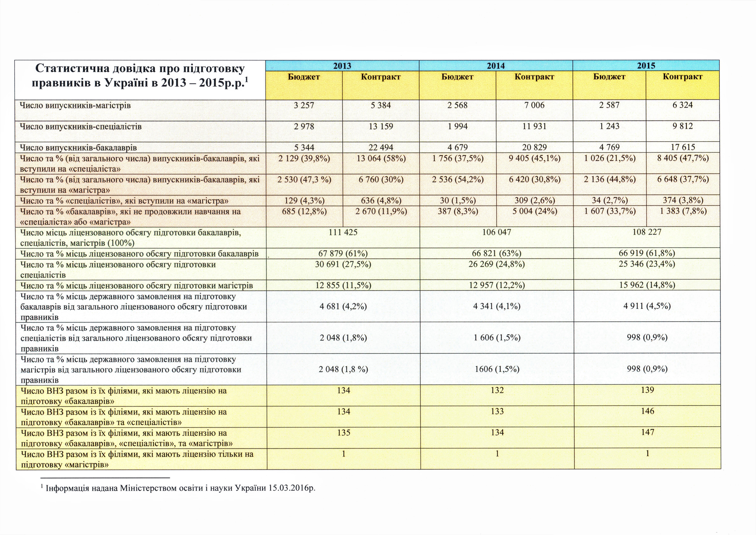Click the value '22 494'
The width and height of the screenshot is (756, 535).
tap(381, 147)
